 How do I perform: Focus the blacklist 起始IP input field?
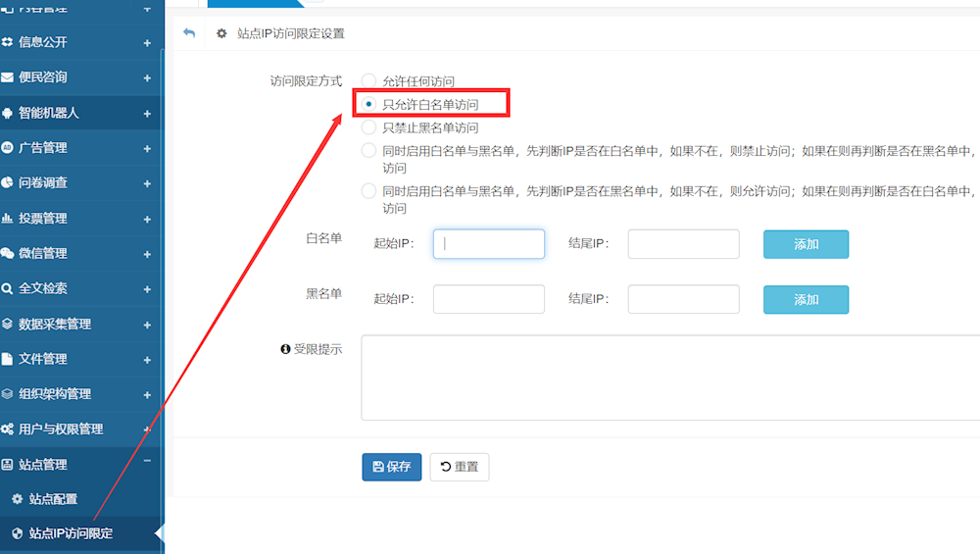point(489,299)
